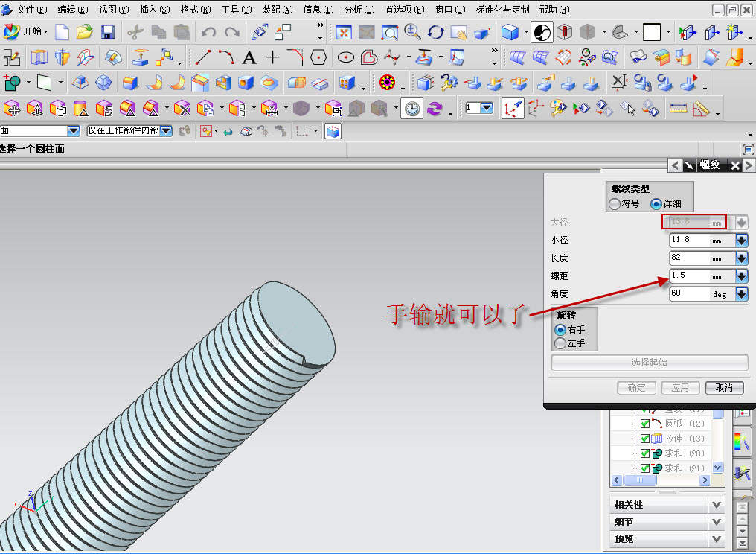Screen dimensions: 756x554
Task: Click the Undo arrow icon
Action: click(x=208, y=32)
